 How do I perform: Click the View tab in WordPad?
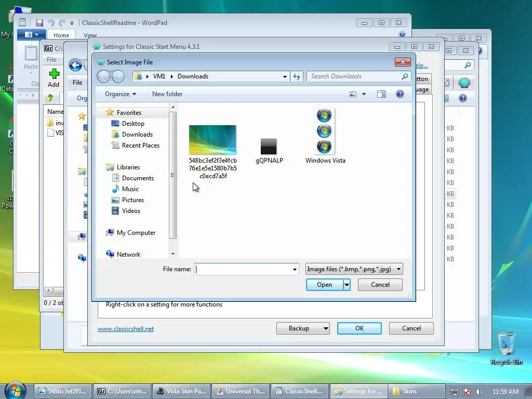coord(90,35)
